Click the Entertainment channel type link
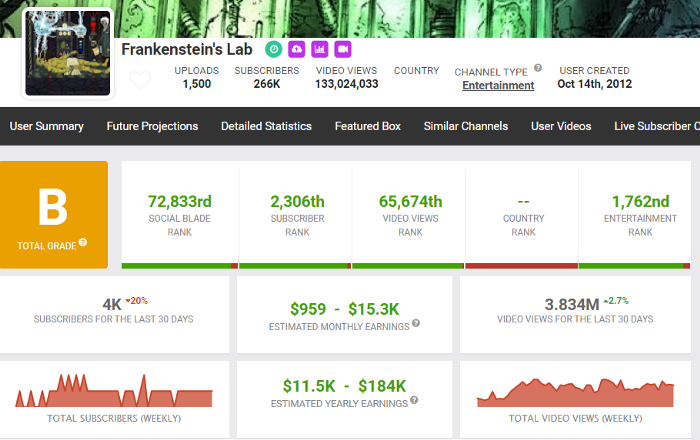Viewport: 700px width, 440px height. tap(498, 85)
